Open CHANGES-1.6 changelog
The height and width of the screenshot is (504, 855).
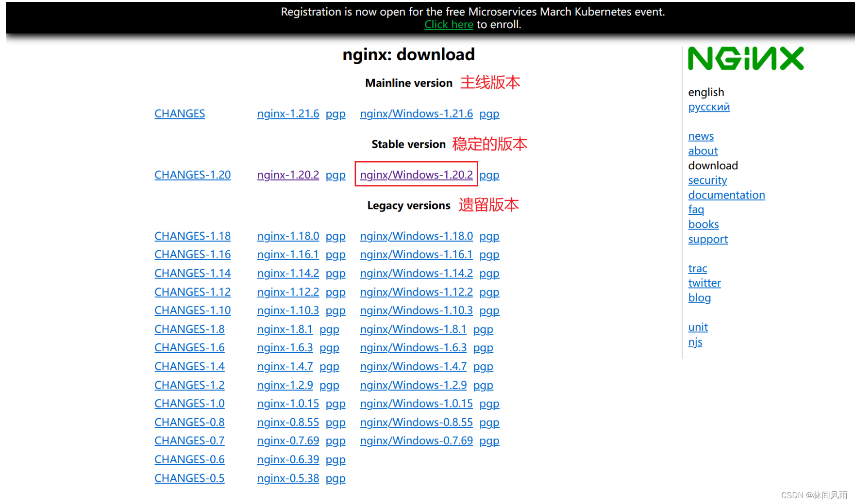(189, 347)
